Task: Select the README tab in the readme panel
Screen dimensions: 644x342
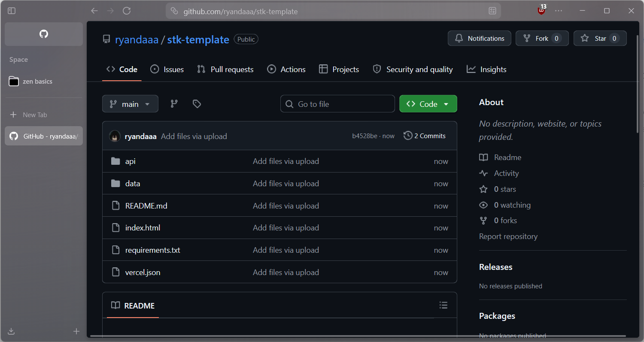Action: click(133, 306)
